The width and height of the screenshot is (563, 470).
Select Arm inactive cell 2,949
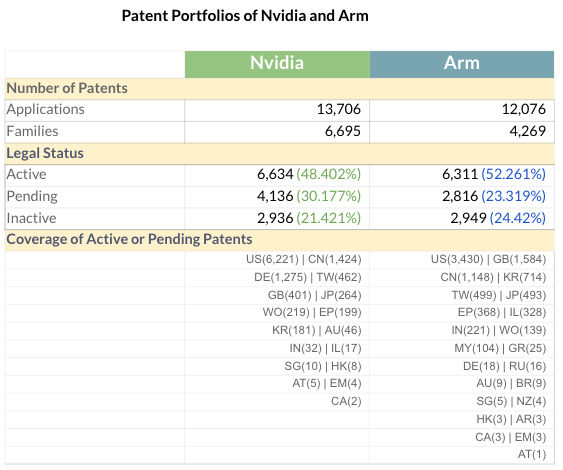pyautogui.click(x=462, y=218)
